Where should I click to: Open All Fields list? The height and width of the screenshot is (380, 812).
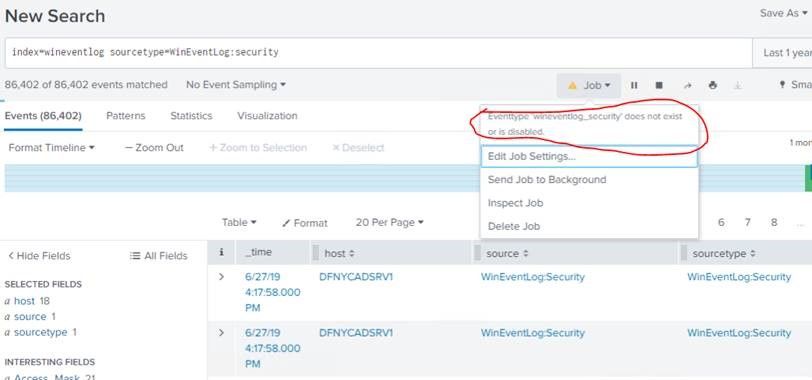(x=158, y=256)
